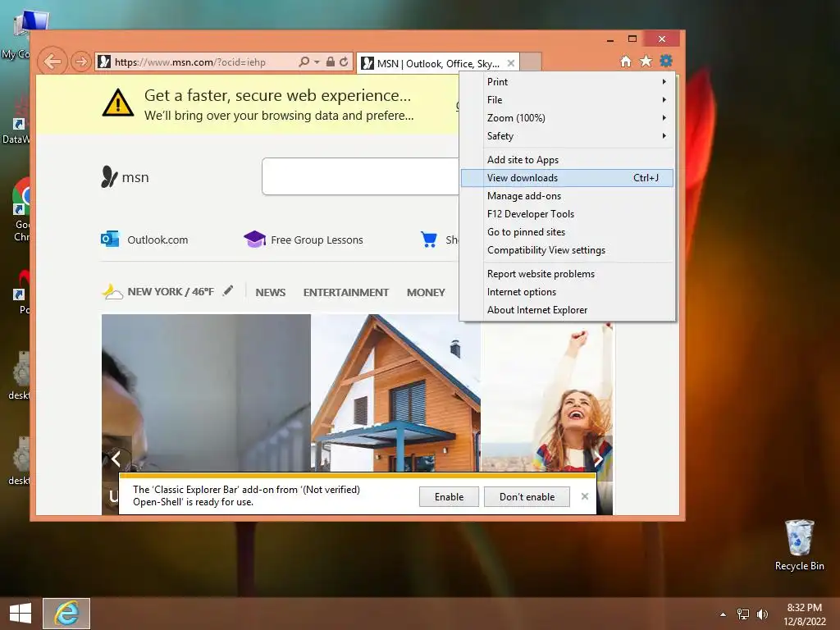Click the volume speaker tray icon
Viewport: 840px width, 630px height.
[762, 614]
